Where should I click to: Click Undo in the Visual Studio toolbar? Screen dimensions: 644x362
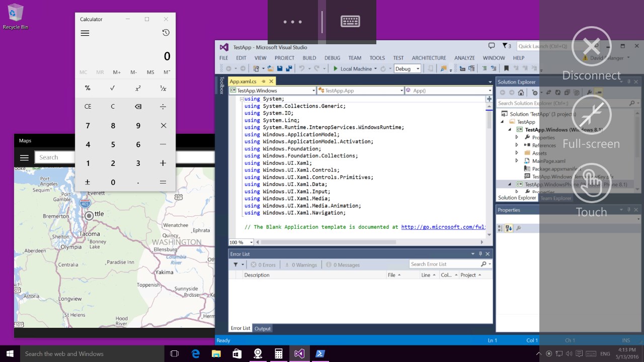302,69
